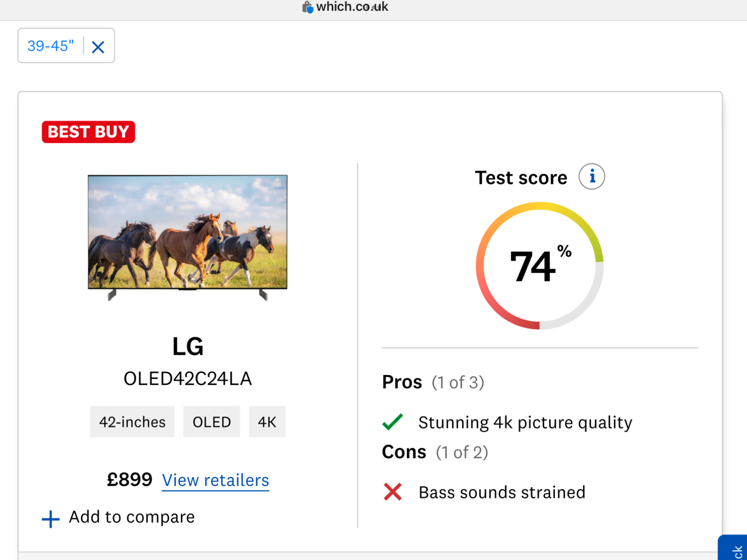Screen dimensions: 747x560
Task: Click the LG brand heading
Action: click(x=188, y=346)
